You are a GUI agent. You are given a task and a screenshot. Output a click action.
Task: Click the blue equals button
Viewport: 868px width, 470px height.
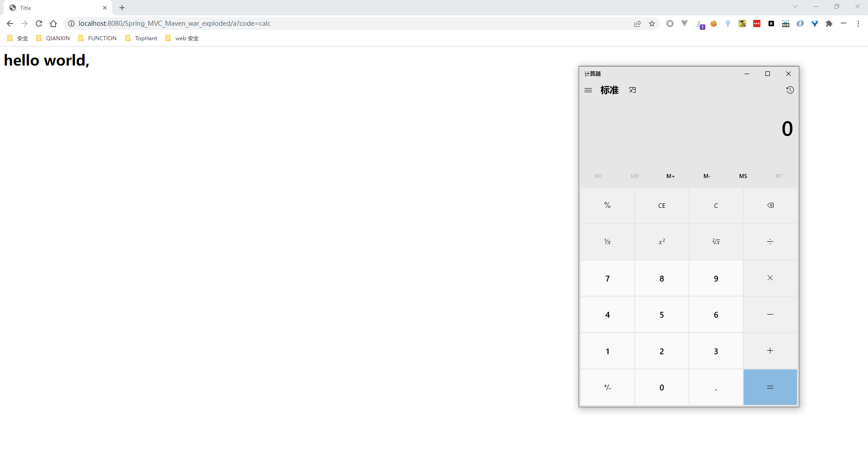(770, 387)
